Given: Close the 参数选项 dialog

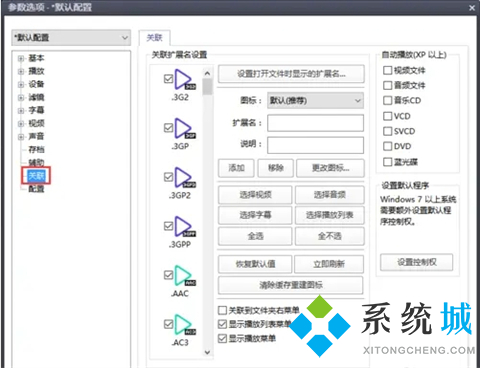Looking at the screenshot, I should pos(472,8).
